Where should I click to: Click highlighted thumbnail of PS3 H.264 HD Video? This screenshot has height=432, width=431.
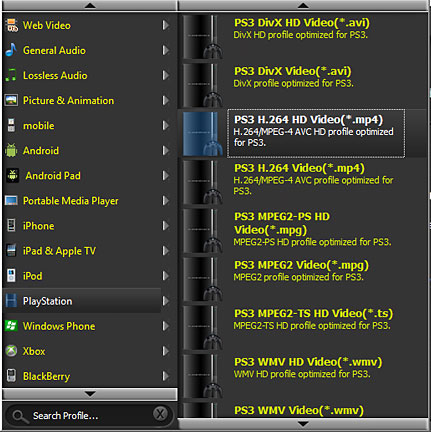(203, 134)
